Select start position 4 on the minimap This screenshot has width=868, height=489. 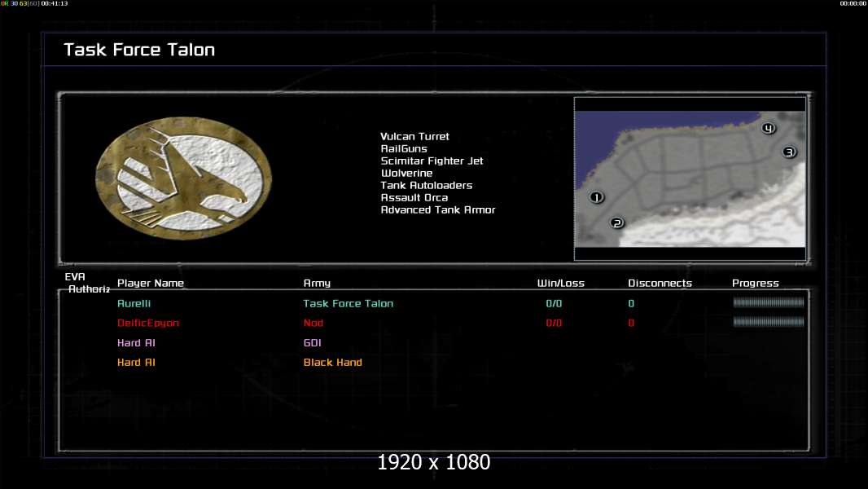[x=768, y=129]
